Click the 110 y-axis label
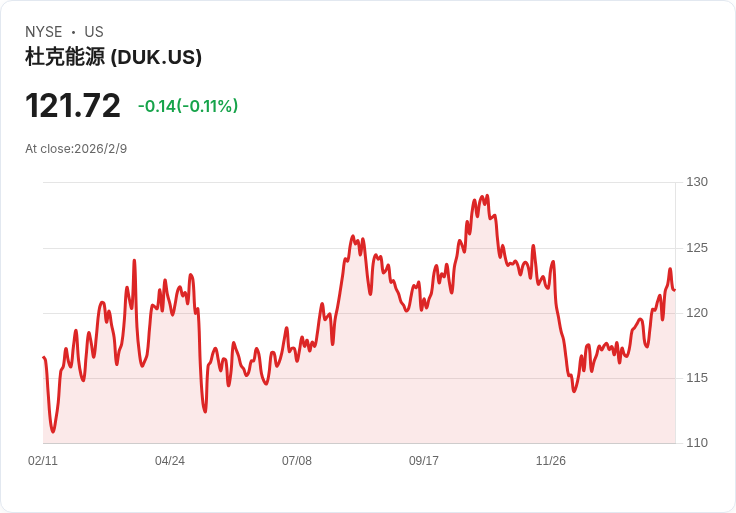 pos(697,443)
